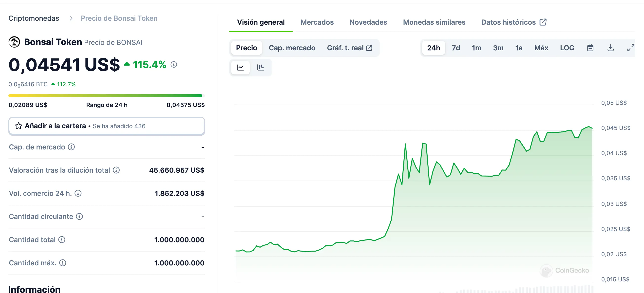This screenshot has height=293, width=644.
Task: Click info icon beside Vol. comercio 24 h.
Action: click(x=78, y=193)
